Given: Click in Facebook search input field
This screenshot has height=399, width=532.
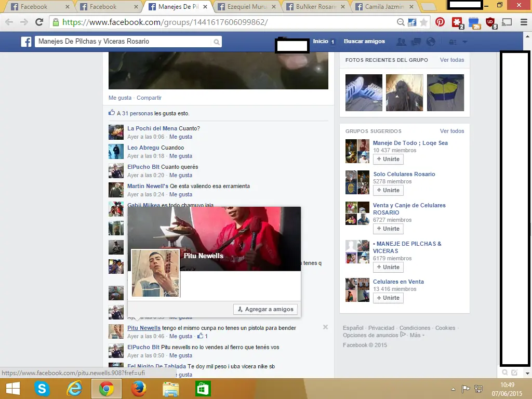Looking at the screenshot, I should tap(124, 42).
